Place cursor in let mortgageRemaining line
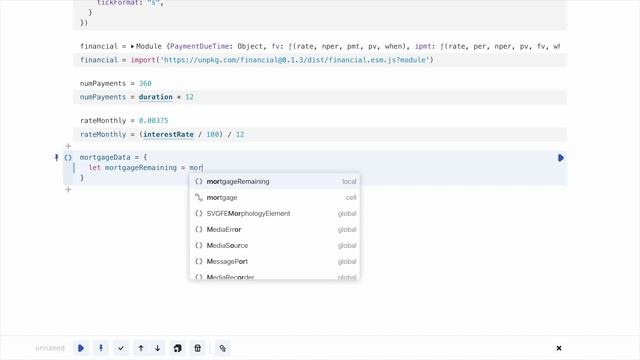Image resolution: width=640 pixels, height=360 pixels. point(146,168)
